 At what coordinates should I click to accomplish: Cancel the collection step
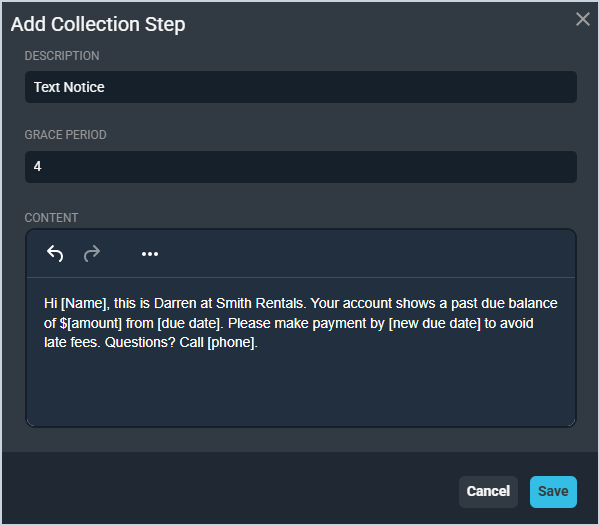coord(488,491)
